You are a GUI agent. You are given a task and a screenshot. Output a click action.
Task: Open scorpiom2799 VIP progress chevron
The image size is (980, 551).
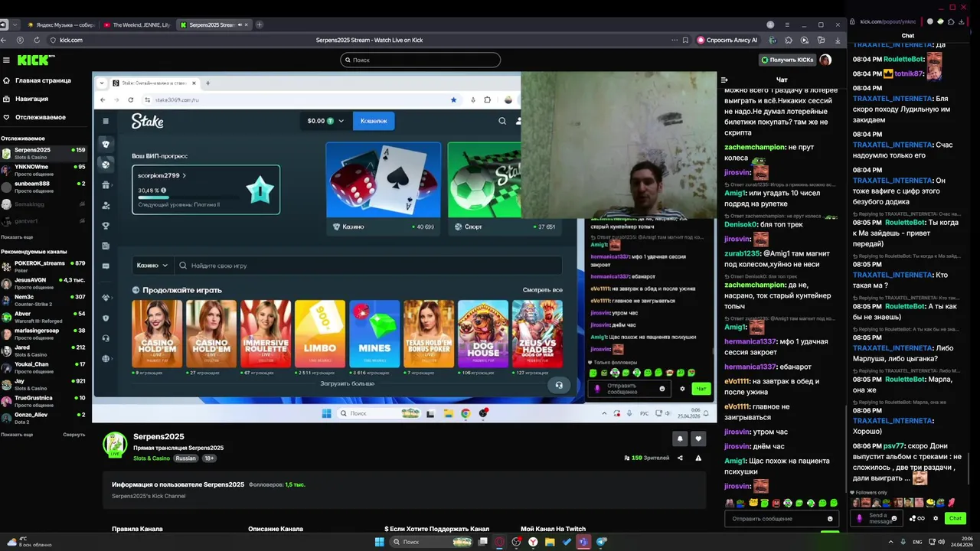(184, 176)
